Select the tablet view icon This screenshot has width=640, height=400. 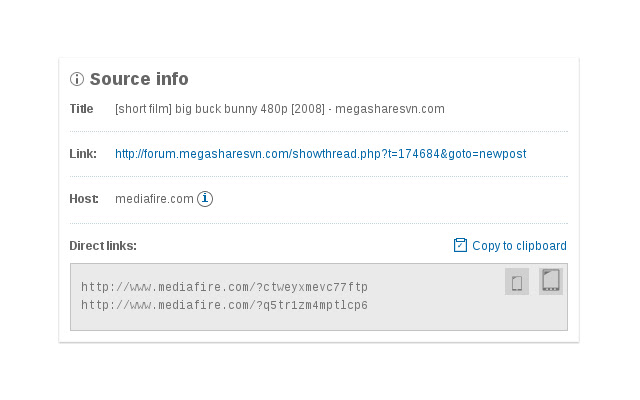click(551, 281)
